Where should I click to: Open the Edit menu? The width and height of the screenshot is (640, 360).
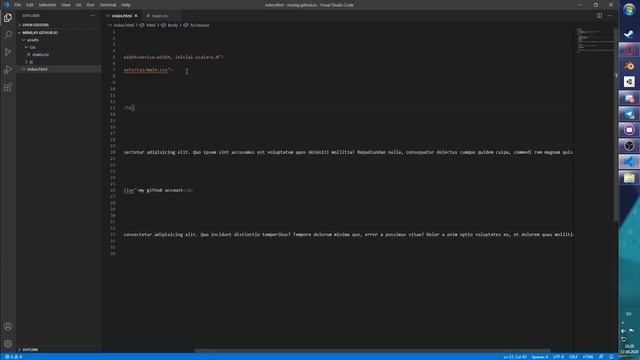point(30,5)
